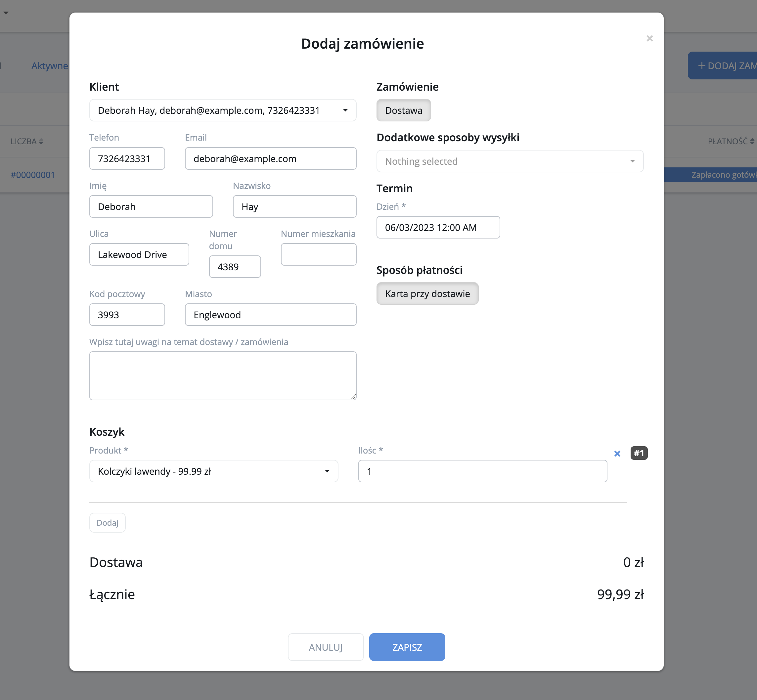Close the Dodaj zamówienie dialog with X
This screenshot has width=757, height=700.
[649, 38]
